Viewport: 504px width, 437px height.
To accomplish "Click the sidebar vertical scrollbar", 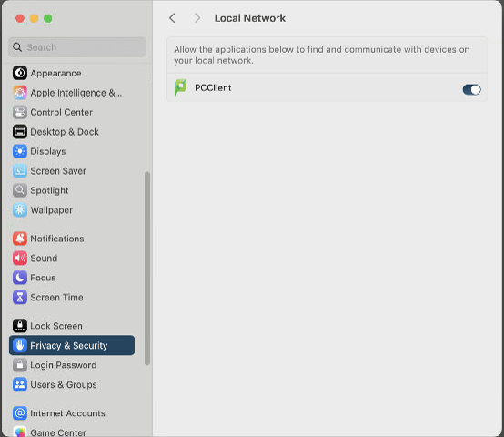I will 147,269.
